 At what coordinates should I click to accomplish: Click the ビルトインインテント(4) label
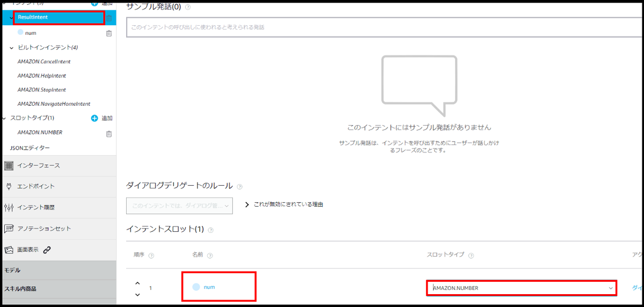point(48,48)
